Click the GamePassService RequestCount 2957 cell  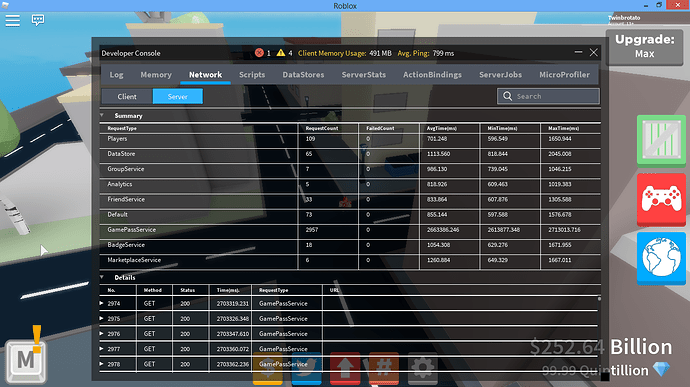(328, 230)
